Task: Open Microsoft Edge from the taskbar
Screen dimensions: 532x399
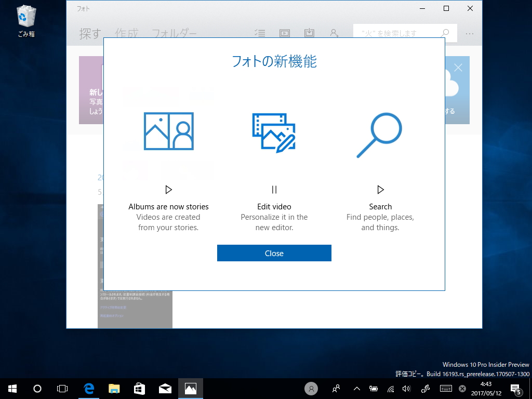Action: [89, 388]
